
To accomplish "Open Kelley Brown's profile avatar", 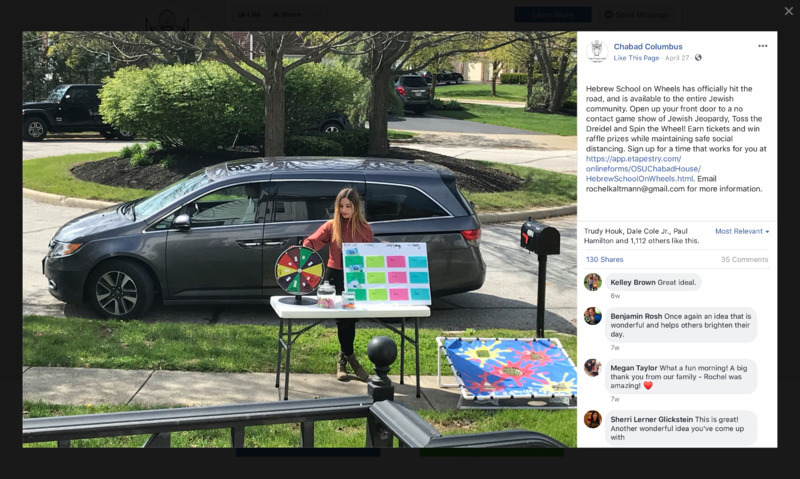I will coord(593,282).
